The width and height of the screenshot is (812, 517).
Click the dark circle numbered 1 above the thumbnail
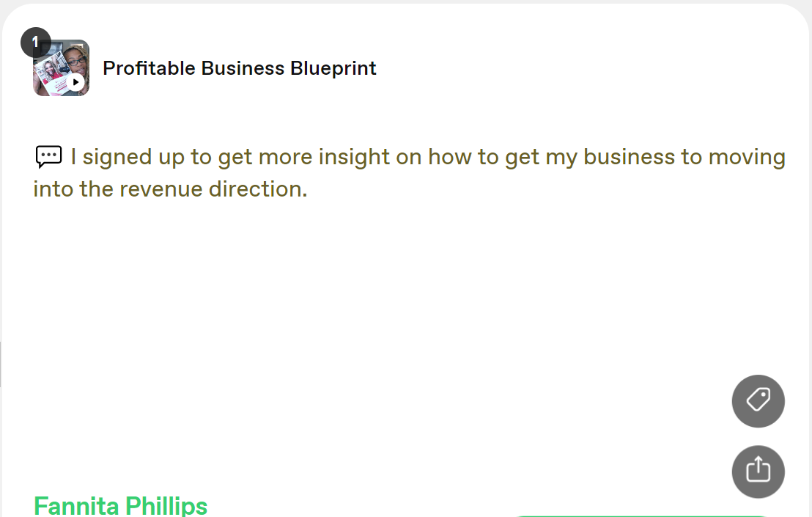[x=35, y=43]
